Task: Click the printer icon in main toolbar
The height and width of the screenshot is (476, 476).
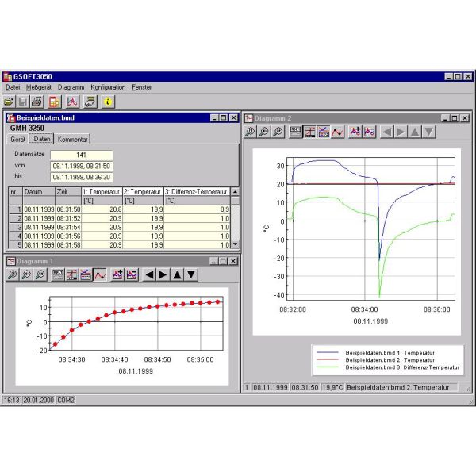Action: pyautogui.click(x=36, y=102)
